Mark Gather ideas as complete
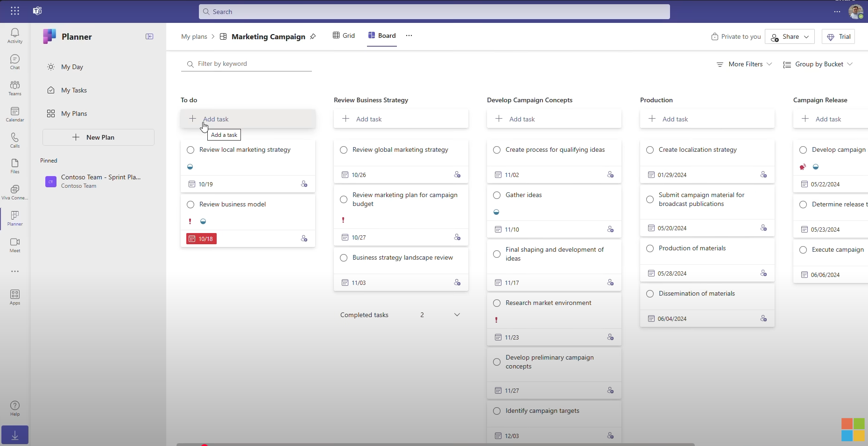The image size is (868, 446). tap(497, 195)
